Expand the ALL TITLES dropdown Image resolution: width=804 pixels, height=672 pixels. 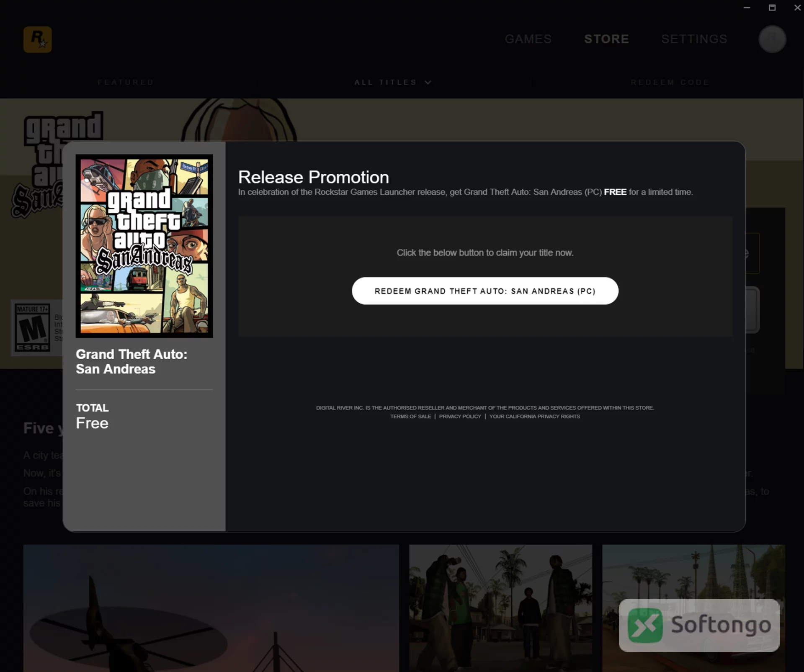pos(393,82)
